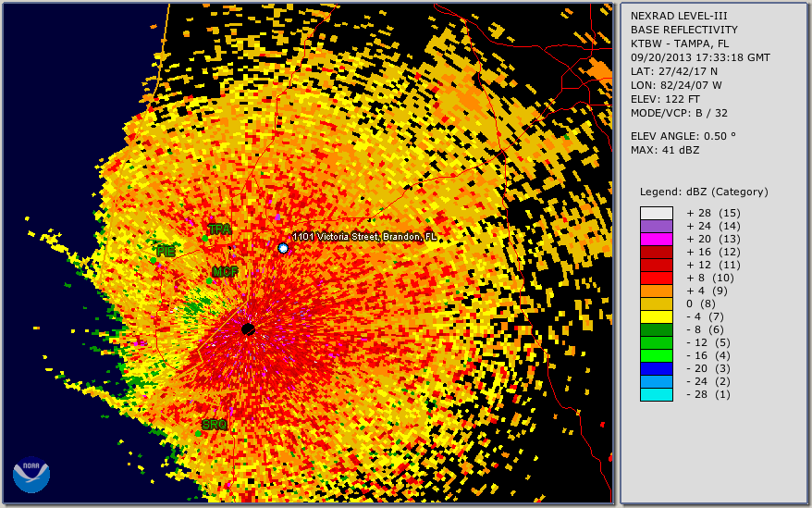Click the '- 28 (1)' legend label

[x=708, y=394]
